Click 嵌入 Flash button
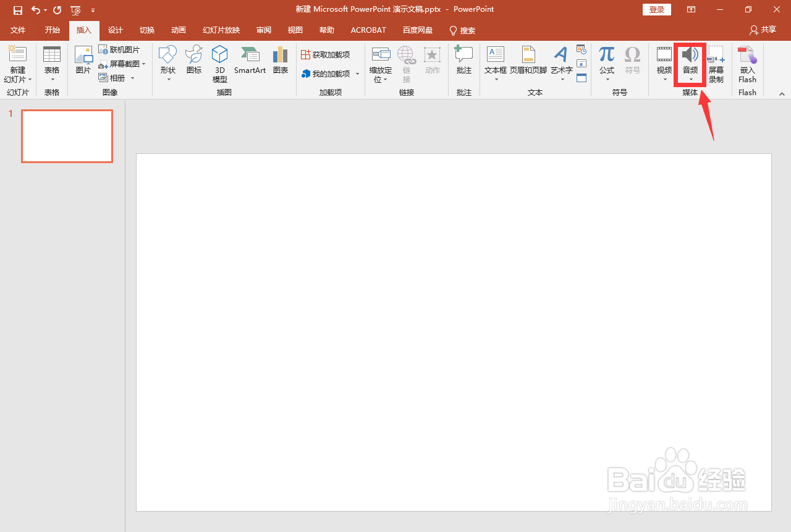The width and height of the screenshot is (791, 532). (747, 64)
